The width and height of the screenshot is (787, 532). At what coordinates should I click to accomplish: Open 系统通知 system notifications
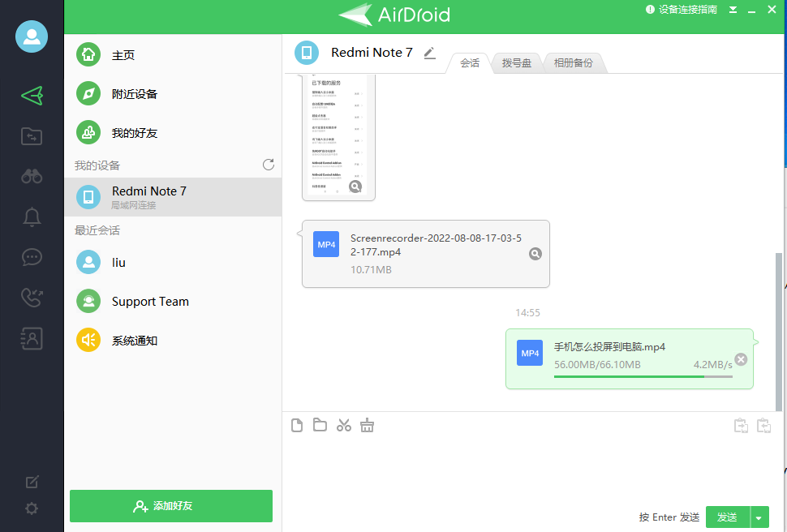[x=173, y=341]
